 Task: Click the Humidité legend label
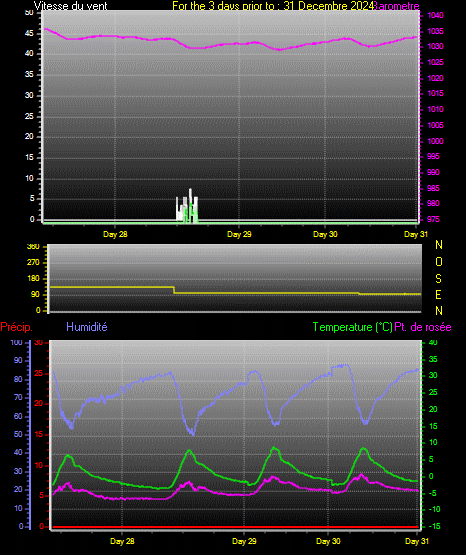tap(87, 327)
